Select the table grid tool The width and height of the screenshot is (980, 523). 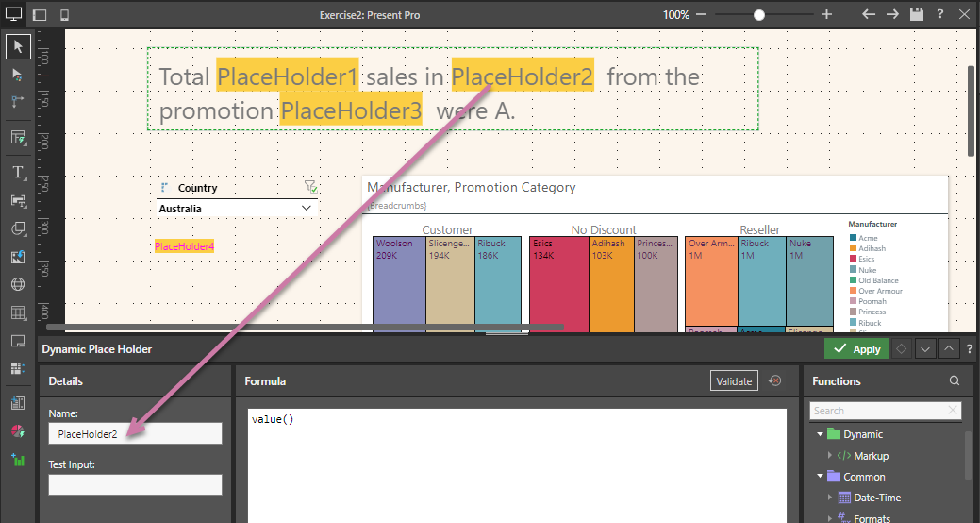[18, 312]
